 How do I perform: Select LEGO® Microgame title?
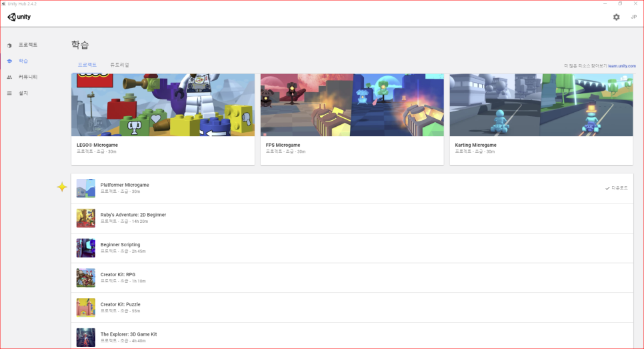[97, 145]
